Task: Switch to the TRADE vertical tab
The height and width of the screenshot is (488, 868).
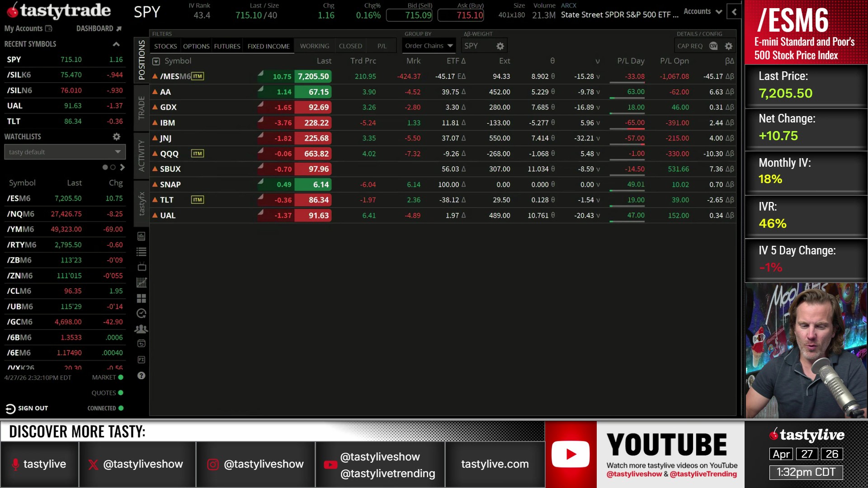Action: (142, 108)
